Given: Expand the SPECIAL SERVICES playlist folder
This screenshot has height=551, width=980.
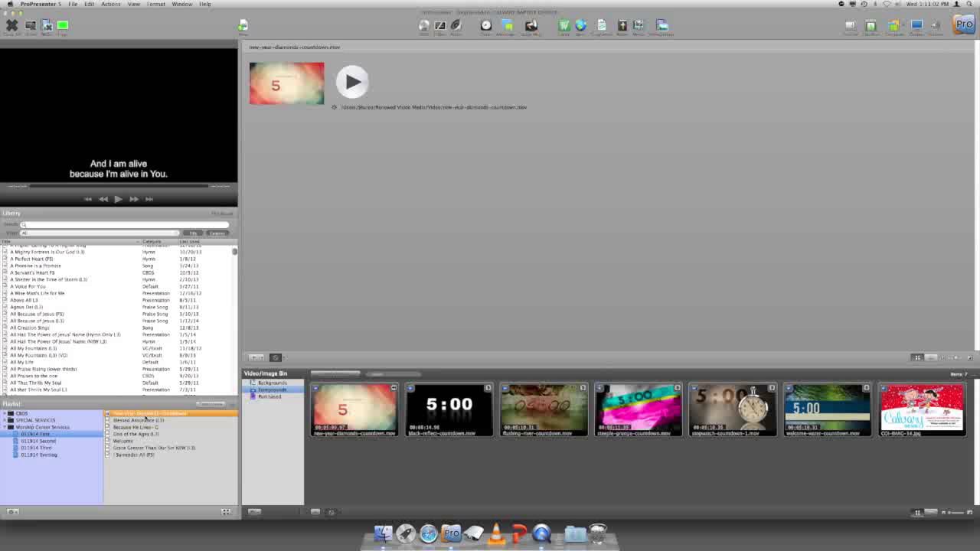Looking at the screenshot, I should [x=5, y=420].
